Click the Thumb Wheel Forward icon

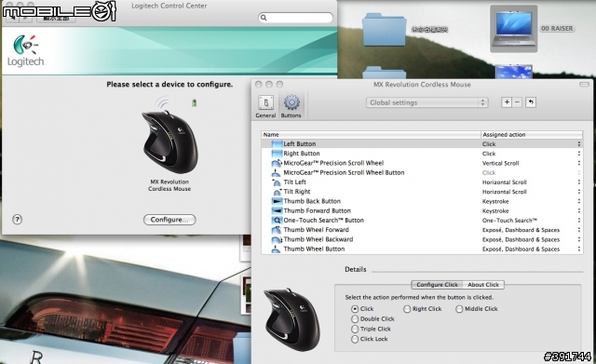277,230
